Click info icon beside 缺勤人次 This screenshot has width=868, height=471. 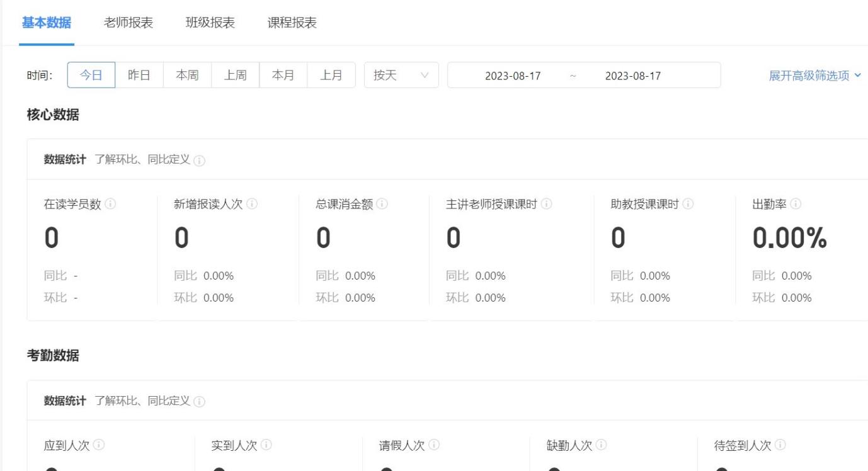click(x=602, y=445)
